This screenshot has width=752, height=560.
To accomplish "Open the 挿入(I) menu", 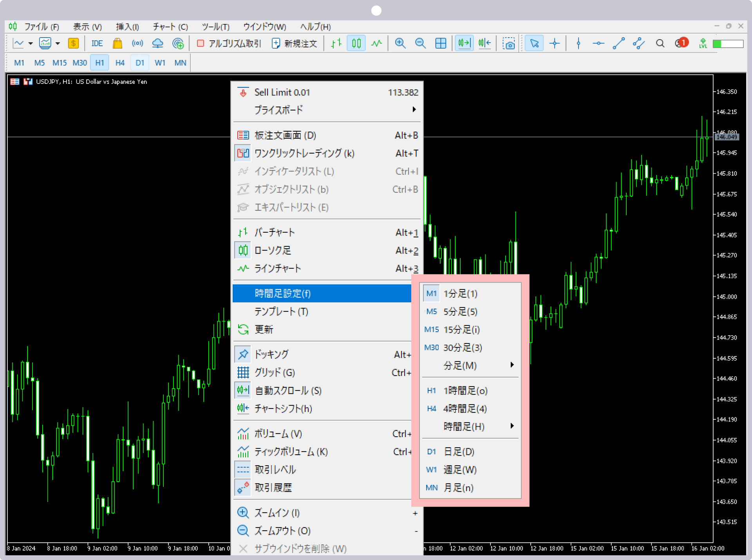I will pos(127,27).
